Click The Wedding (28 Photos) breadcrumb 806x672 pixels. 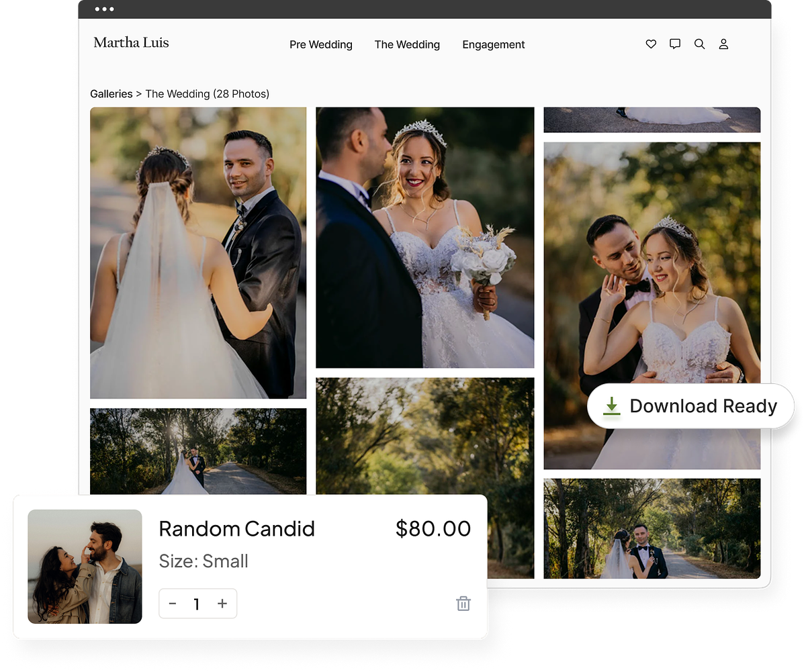click(x=208, y=94)
